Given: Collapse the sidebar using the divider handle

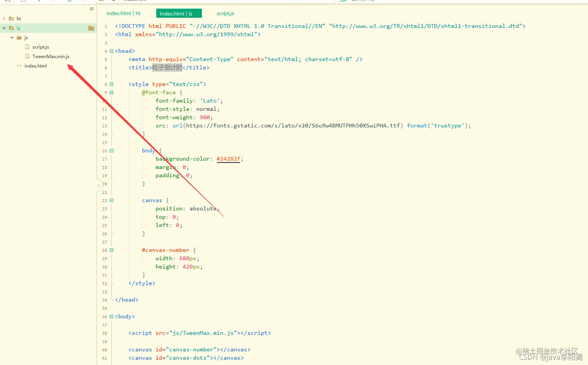Looking at the screenshot, I should (98, 185).
